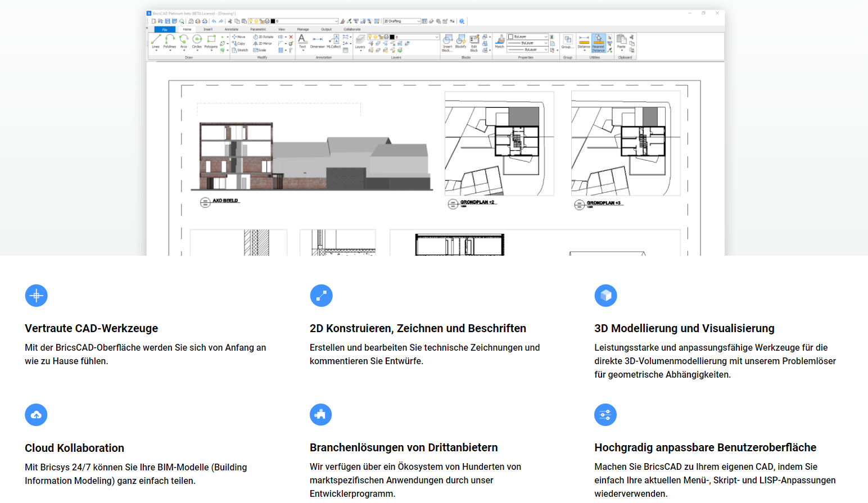
Task: Click the Group tool
Action: coord(567,42)
